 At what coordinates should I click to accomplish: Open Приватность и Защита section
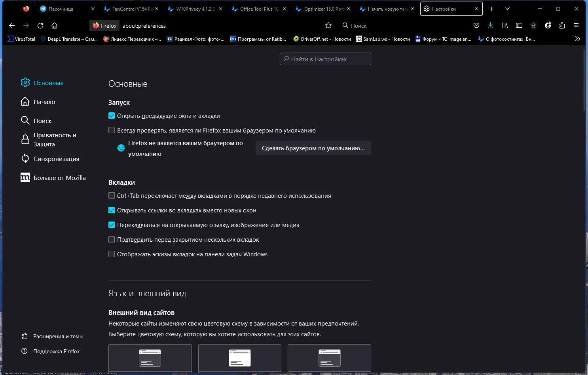click(x=48, y=140)
